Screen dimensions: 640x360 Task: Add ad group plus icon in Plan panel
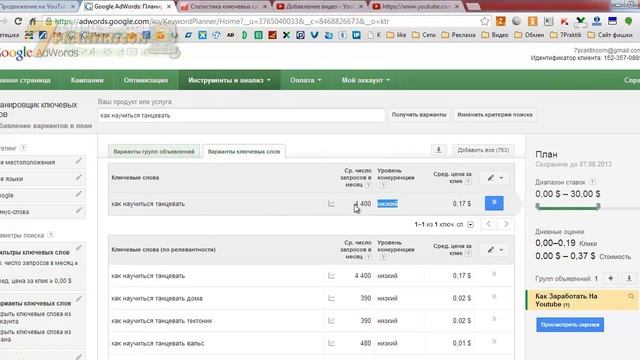(x=611, y=278)
